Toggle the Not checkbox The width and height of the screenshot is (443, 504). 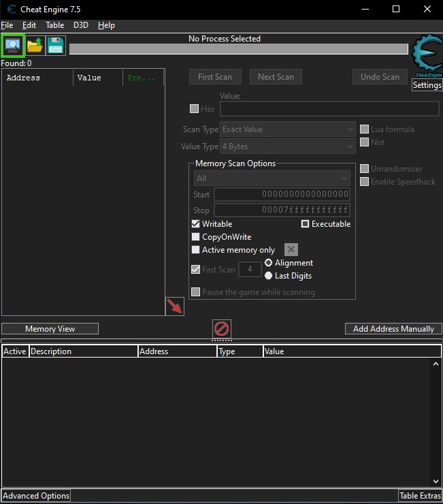(364, 142)
